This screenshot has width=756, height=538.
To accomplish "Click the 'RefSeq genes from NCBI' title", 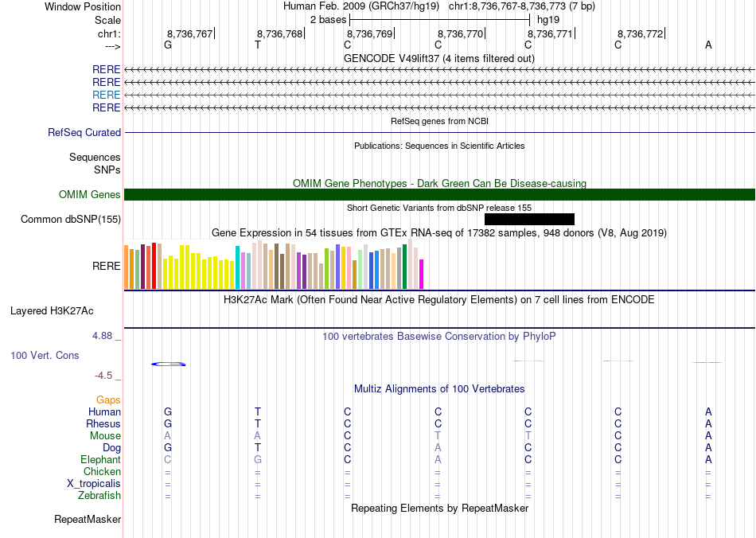I will point(440,121).
